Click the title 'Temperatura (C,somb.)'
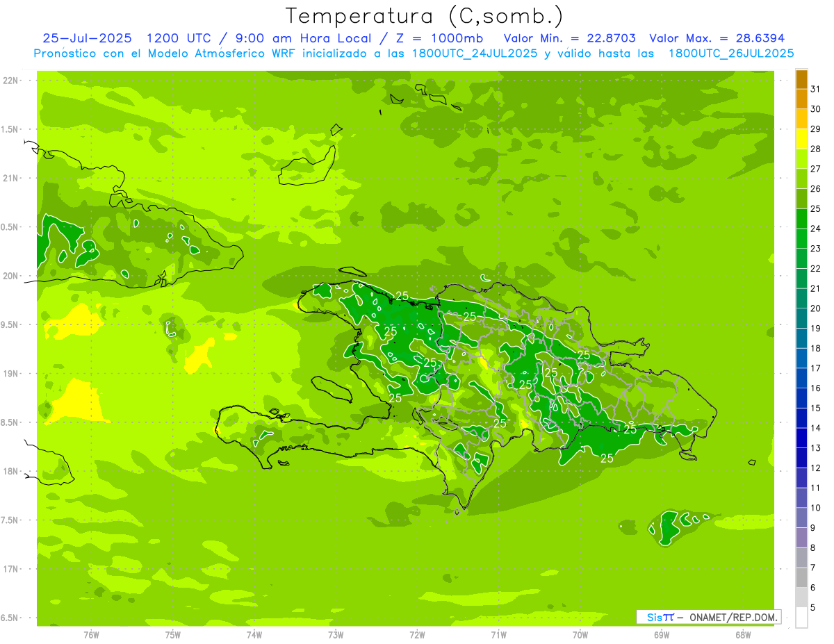 424,15
